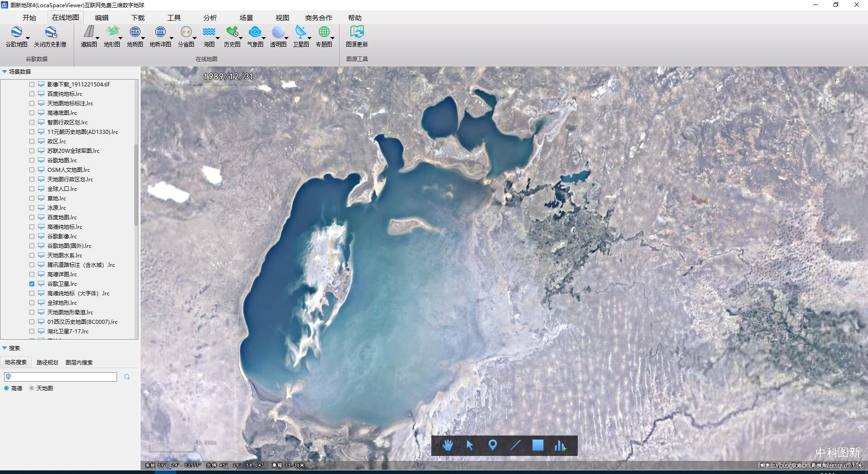The width and height of the screenshot is (868, 474).
Task: Click the place name search input field
Action: [61, 377]
